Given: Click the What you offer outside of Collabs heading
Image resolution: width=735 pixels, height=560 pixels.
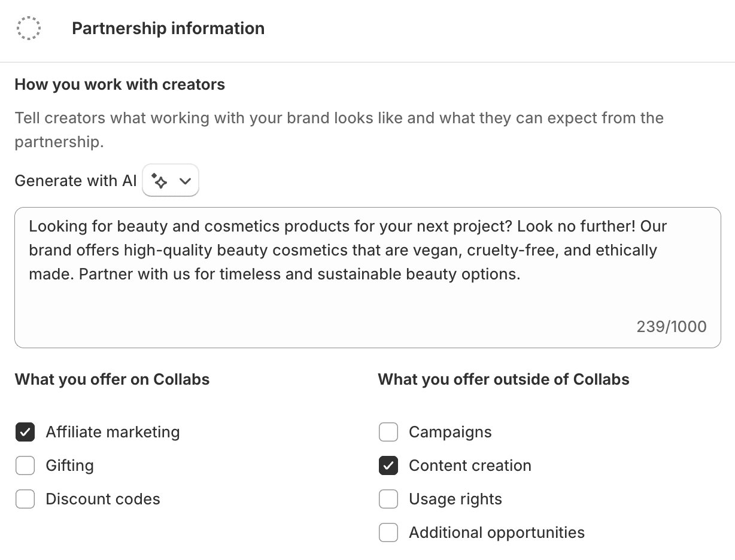Looking at the screenshot, I should point(503,379).
